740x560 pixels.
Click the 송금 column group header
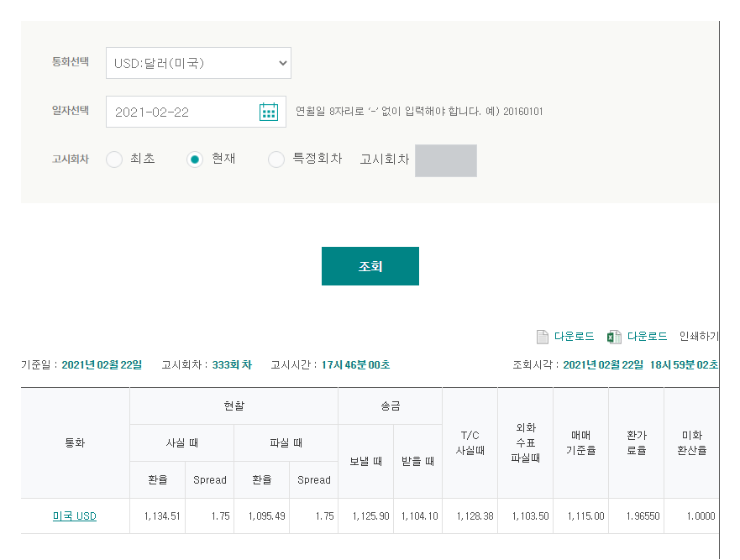point(391,406)
